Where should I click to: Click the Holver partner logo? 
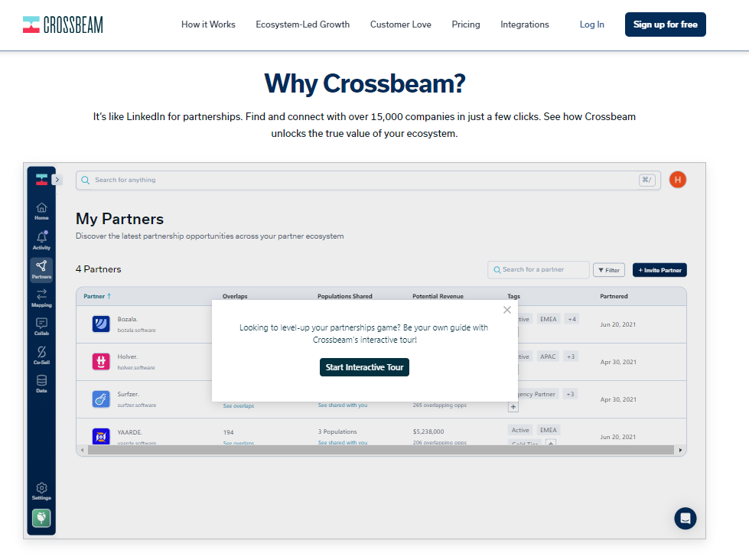click(x=101, y=361)
